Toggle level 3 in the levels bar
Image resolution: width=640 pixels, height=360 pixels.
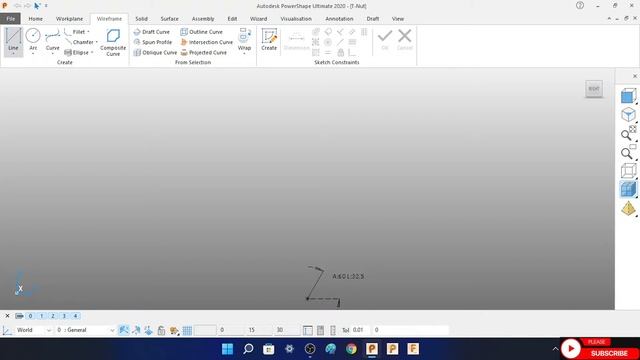(x=64, y=316)
